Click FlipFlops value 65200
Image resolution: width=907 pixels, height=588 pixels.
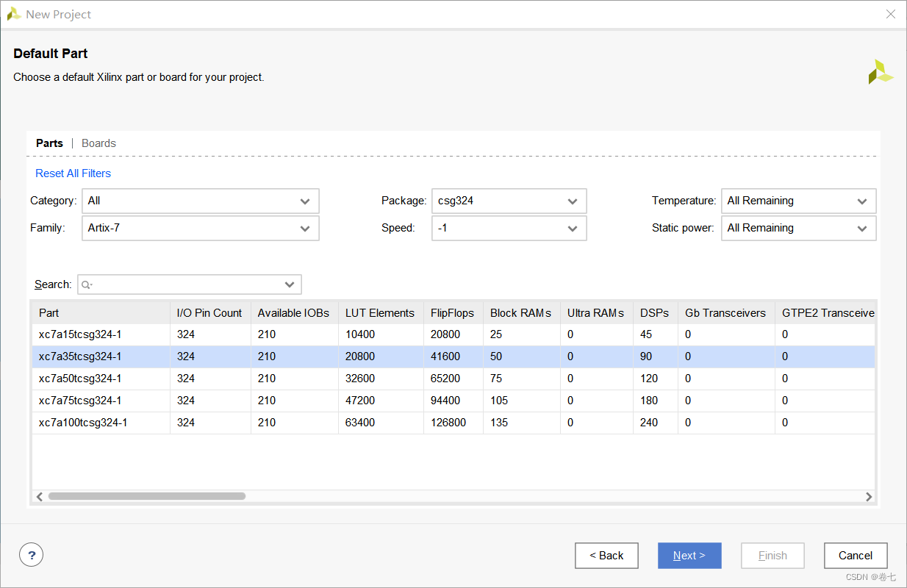pyautogui.click(x=445, y=379)
